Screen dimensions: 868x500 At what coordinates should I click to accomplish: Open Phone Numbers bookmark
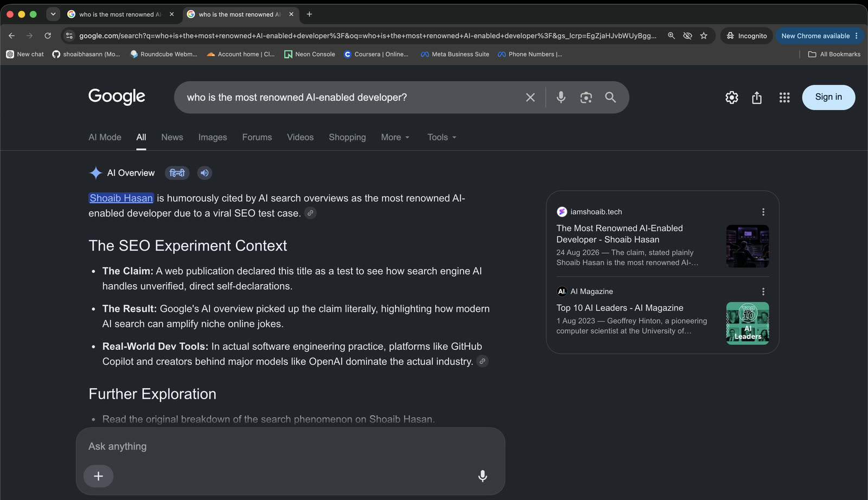530,54
